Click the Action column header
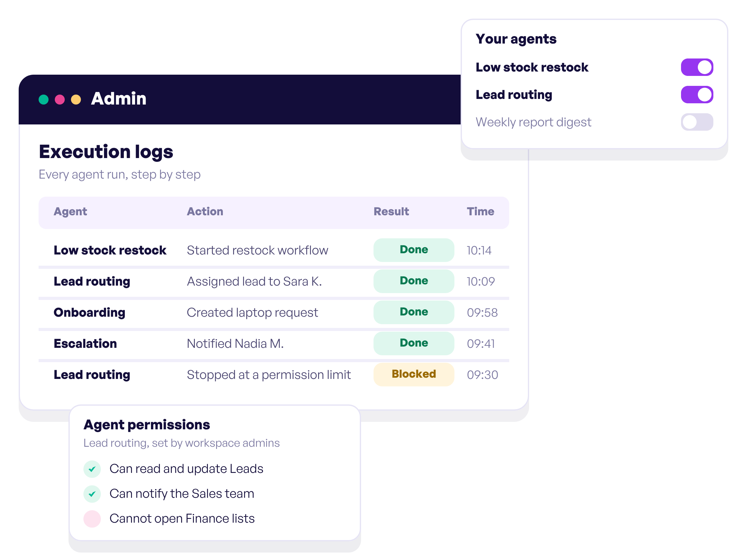This screenshot has height=560, width=747. pos(205,212)
